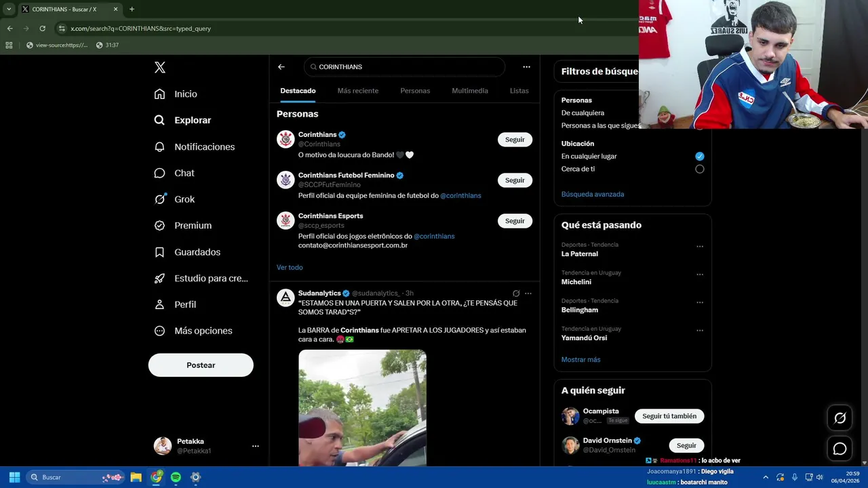This screenshot has height=488, width=868.
Task: Open floating chat messages button
Action: point(840,449)
